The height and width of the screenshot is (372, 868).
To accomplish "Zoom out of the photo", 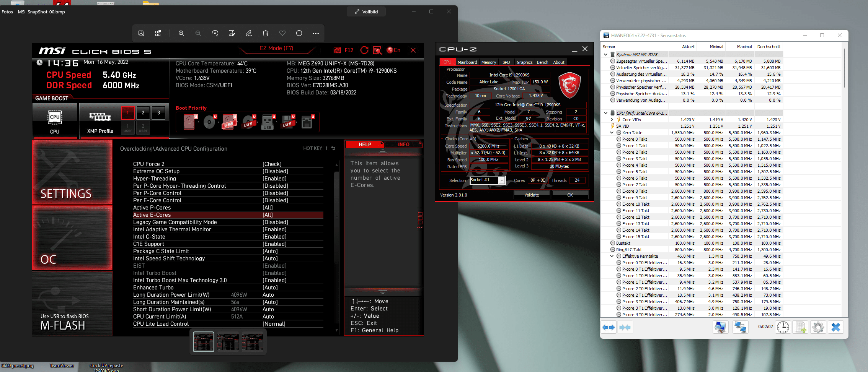I will (198, 33).
